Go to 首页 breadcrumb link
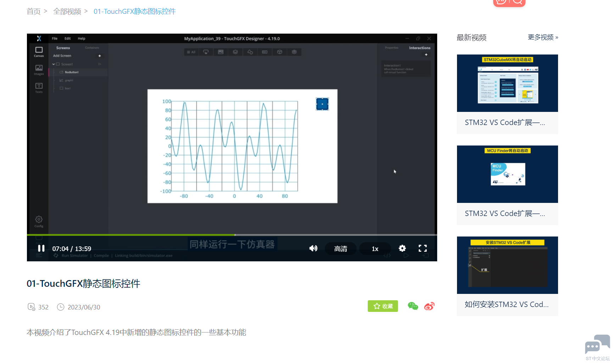613x364 pixels. [x=34, y=11]
